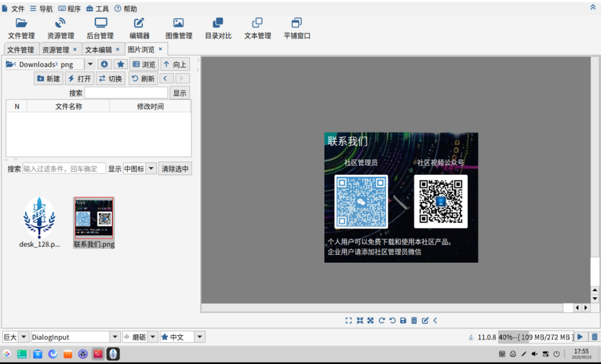Open 图像管理 toolbar icon

(x=179, y=28)
